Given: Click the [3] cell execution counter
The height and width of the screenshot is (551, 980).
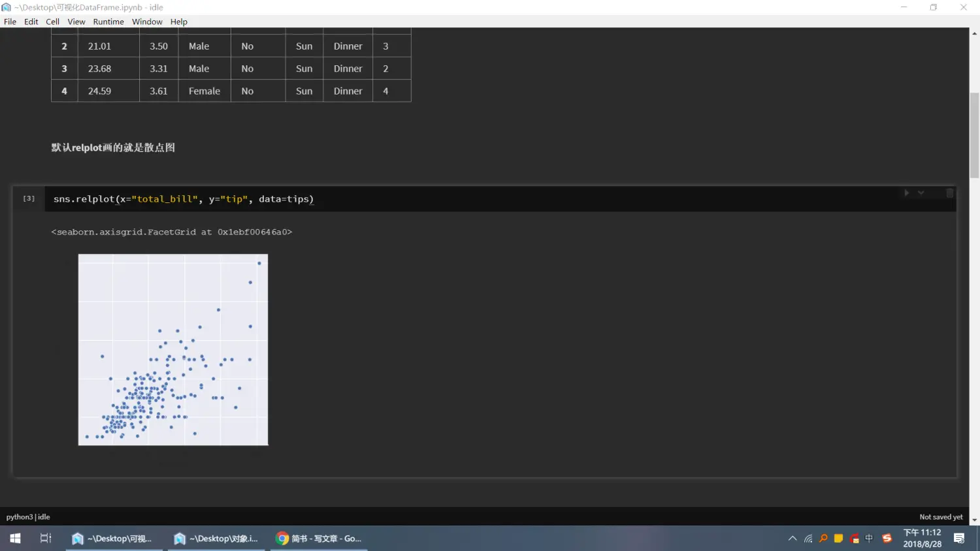Looking at the screenshot, I should (x=29, y=198).
